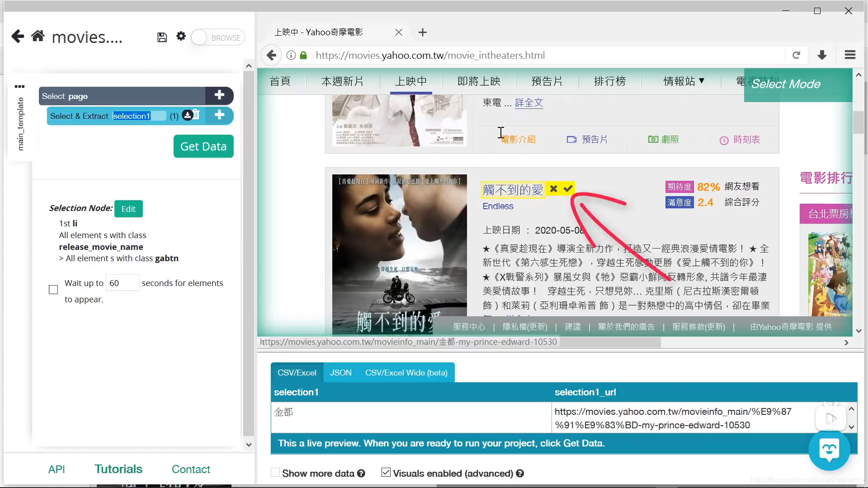Reject selection with yellow X icon
The height and width of the screenshot is (488, 868).
pos(553,188)
